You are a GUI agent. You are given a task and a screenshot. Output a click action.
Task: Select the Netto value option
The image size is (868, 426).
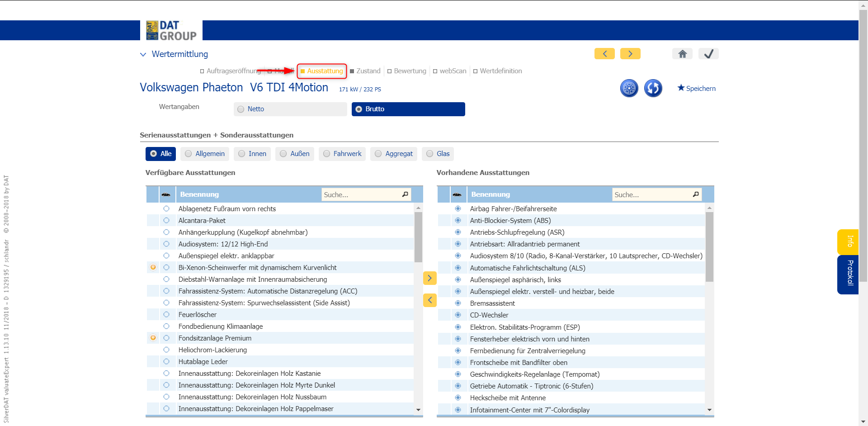pos(290,109)
